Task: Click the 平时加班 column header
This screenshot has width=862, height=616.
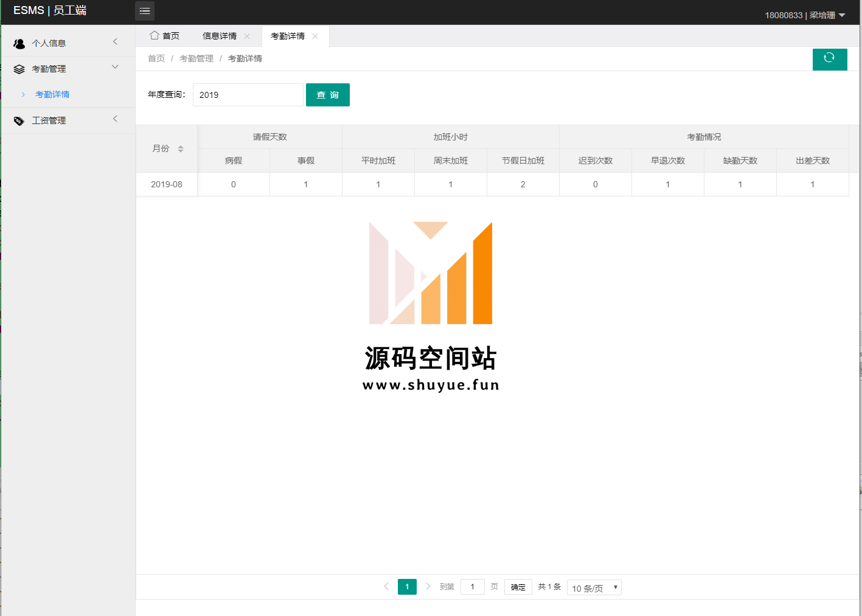Action: [378, 161]
